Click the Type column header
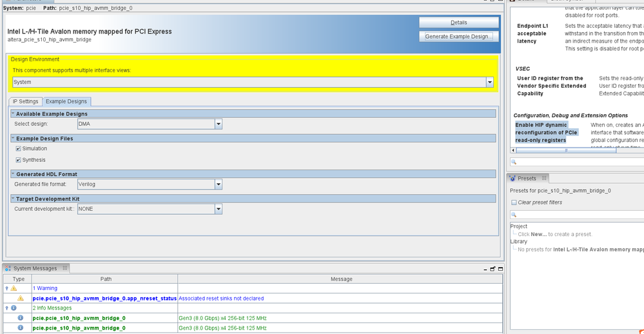The height and width of the screenshot is (334, 644). [19, 279]
